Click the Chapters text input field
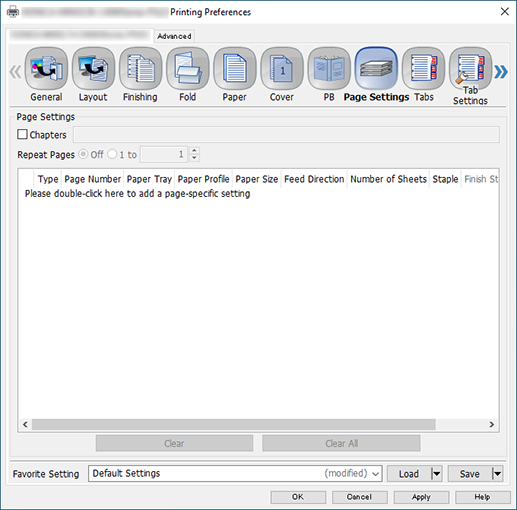This screenshot has height=510, width=517. [286, 135]
